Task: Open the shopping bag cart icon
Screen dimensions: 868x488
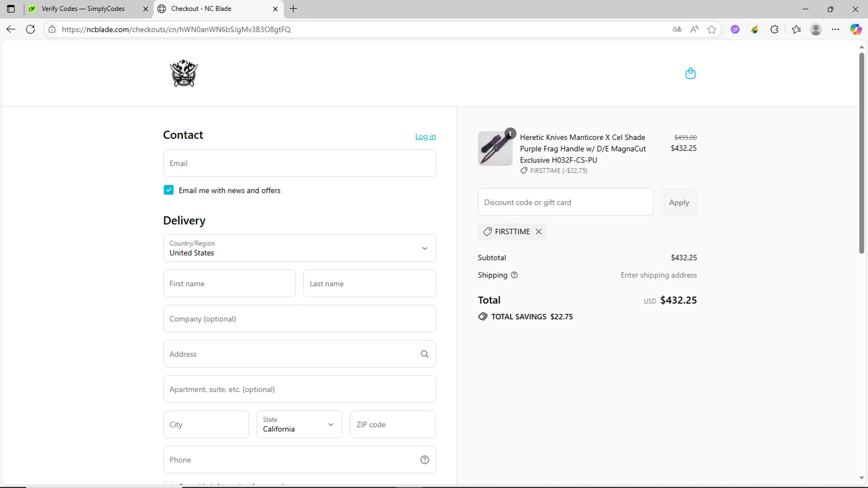Action: (x=690, y=73)
